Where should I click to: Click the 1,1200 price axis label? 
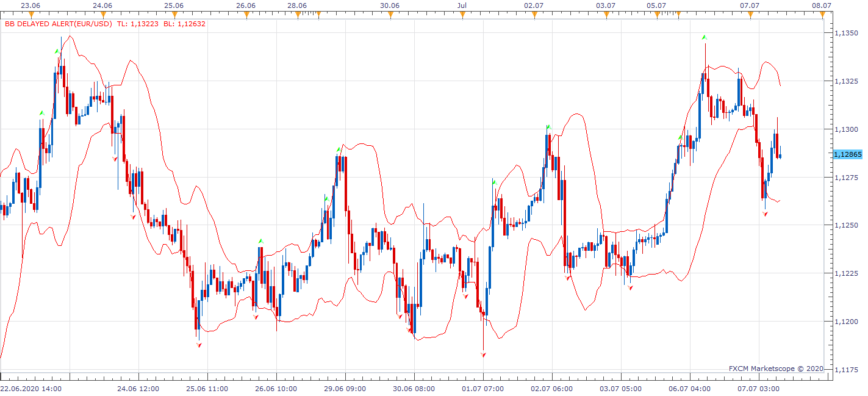click(x=847, y=322)
